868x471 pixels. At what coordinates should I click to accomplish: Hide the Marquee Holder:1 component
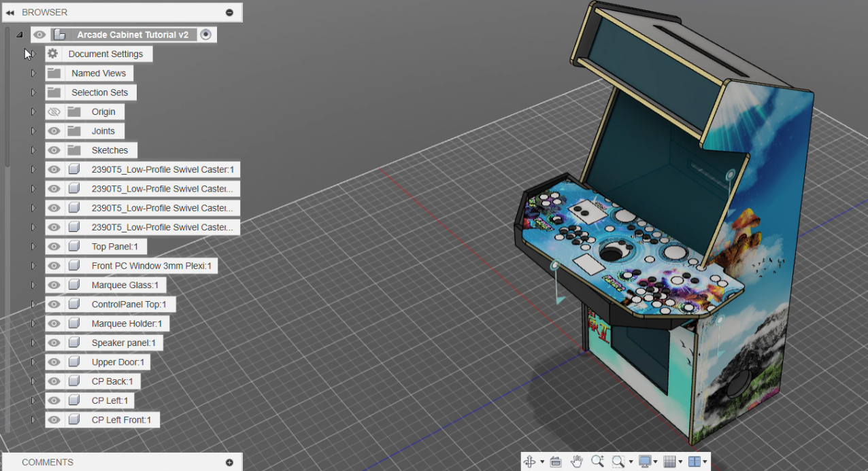(54, 324)
